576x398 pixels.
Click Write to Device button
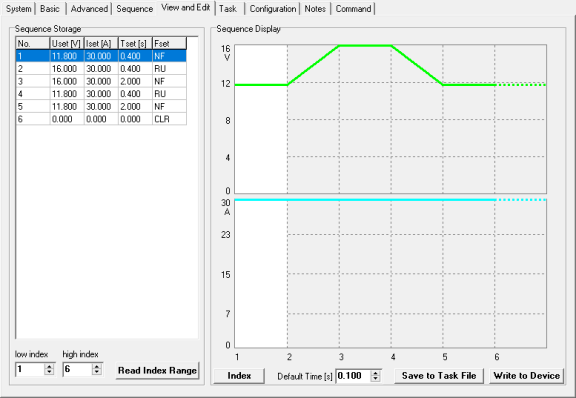click(x=526, y=376)
